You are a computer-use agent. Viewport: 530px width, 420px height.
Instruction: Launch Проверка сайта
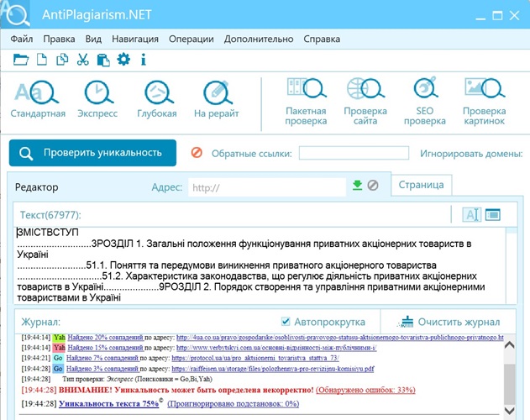coord(365,102)
